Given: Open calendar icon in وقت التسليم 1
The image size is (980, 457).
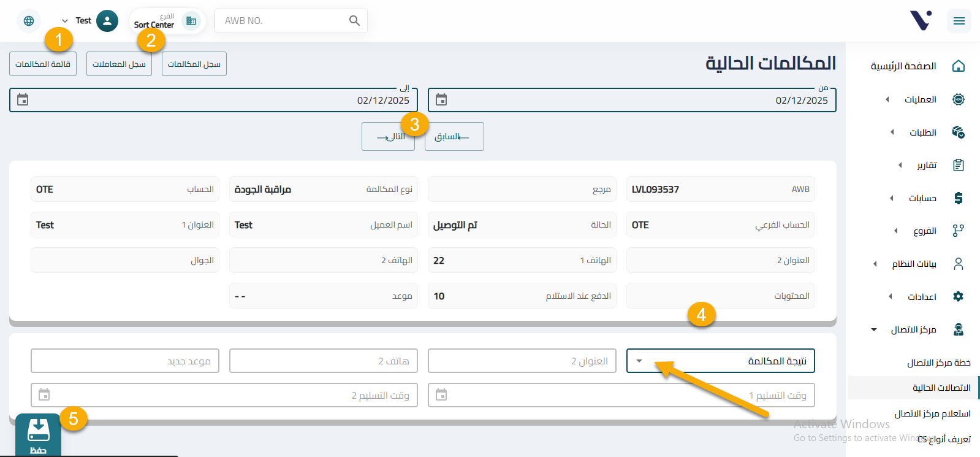Looking at the screenshot, I should tap(441, 394).
